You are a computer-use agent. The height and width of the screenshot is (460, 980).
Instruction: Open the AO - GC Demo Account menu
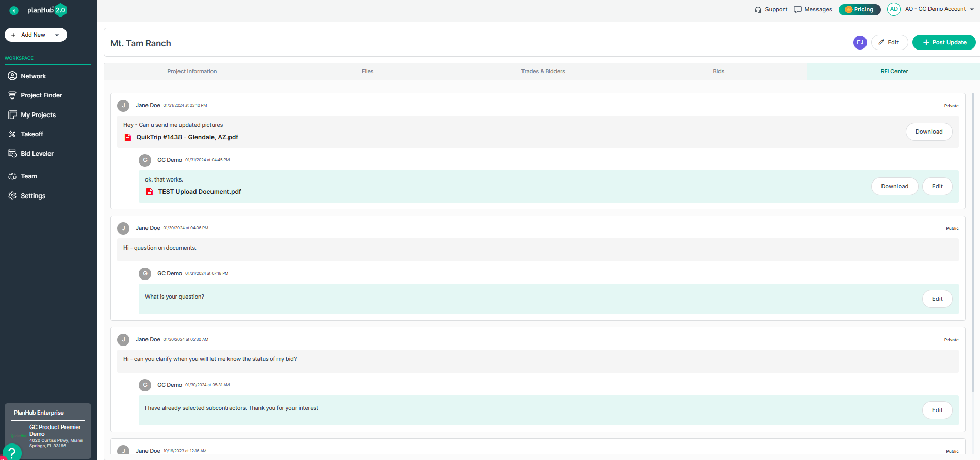[939, 9]
